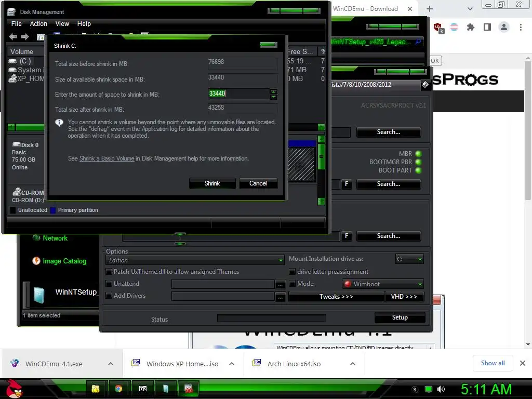Click the Angry Bird start button

pyautogui.click(x=14, y=389)
